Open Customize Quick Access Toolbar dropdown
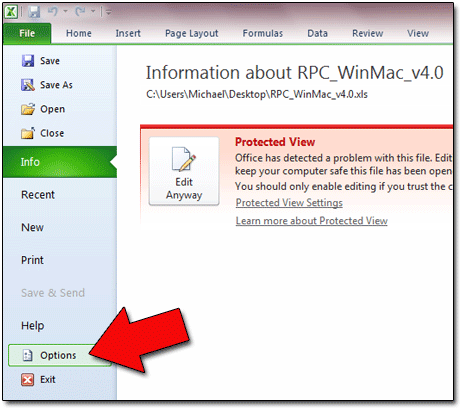This screenshot has height=409, width=460. tap(108, 13)
